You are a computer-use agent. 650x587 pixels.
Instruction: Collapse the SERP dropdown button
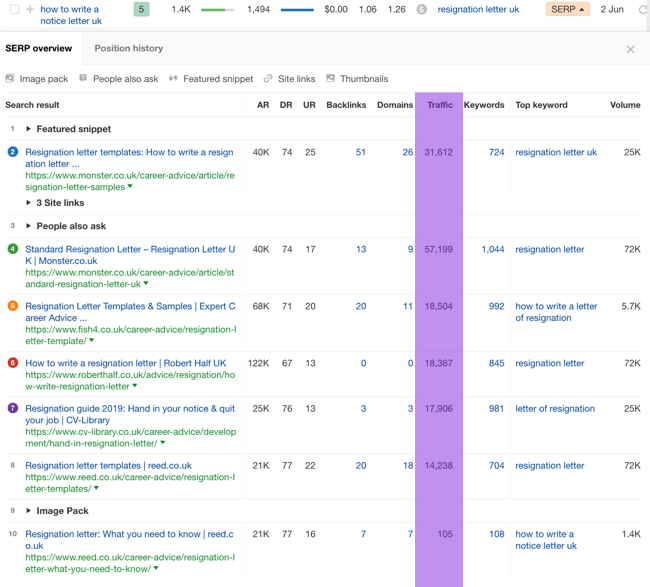pos(568,9)
